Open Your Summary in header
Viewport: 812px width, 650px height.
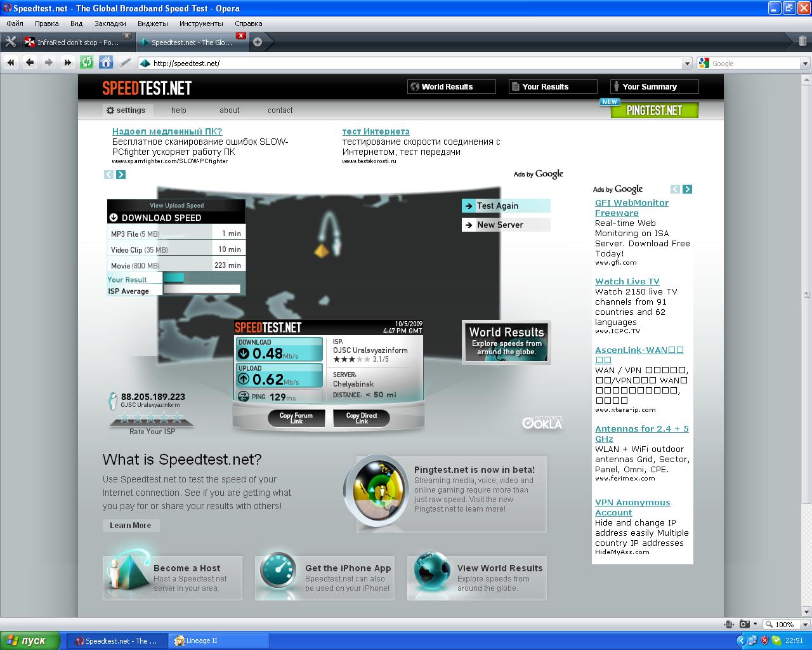tap(654, 86)
